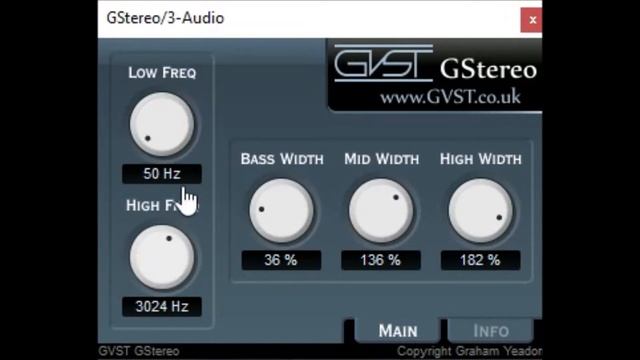Click the High Freq knob
640x360 pixels.
tap(162, 257)
